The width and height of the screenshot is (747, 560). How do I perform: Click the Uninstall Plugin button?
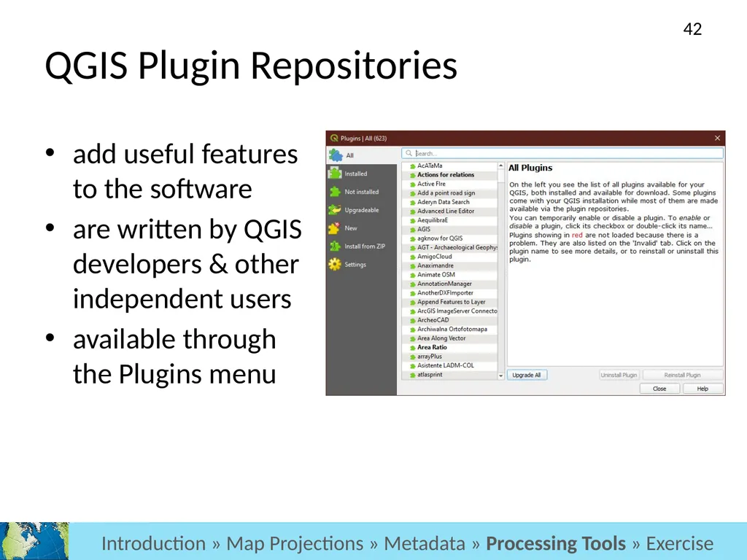pyautogui.click(x=619, y=375)
